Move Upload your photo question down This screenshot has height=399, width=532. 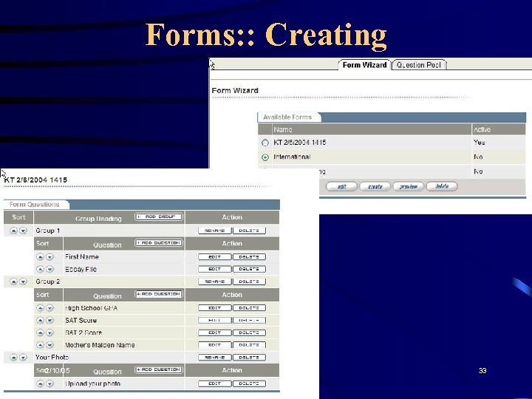pos(50,383)
